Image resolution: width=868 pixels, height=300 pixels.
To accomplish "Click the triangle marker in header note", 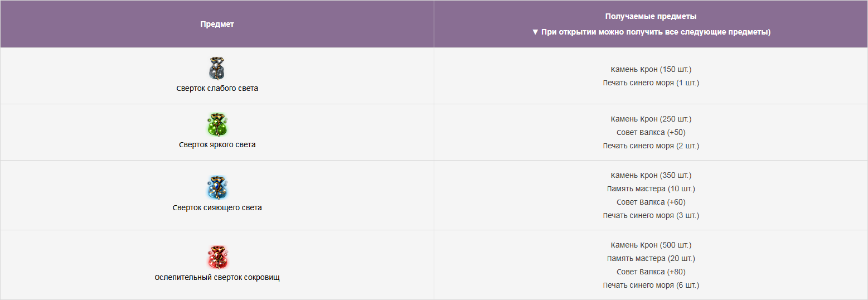I will coord(535,32).
